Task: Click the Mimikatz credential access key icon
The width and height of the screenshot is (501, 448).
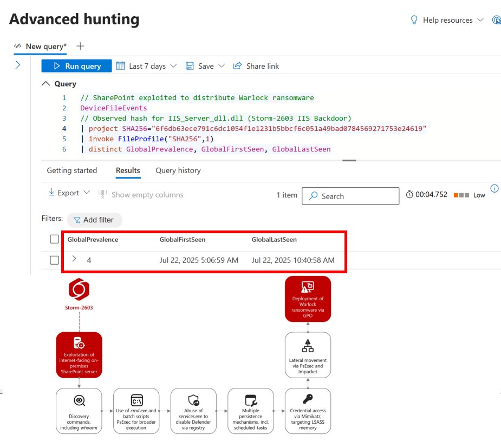Action: [x=308, y=399]
